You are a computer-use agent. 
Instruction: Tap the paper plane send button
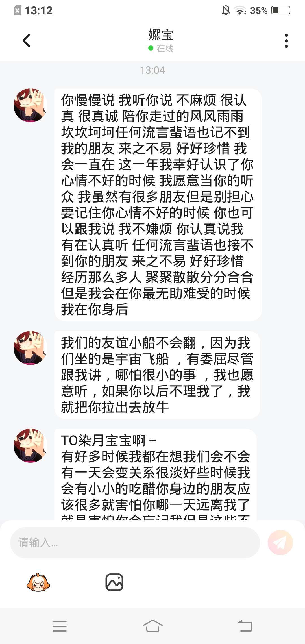pos(280,543)
